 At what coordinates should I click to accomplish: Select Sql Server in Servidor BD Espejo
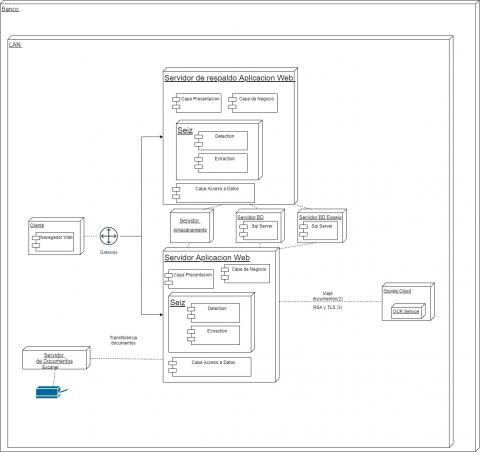tap(318, 230)
